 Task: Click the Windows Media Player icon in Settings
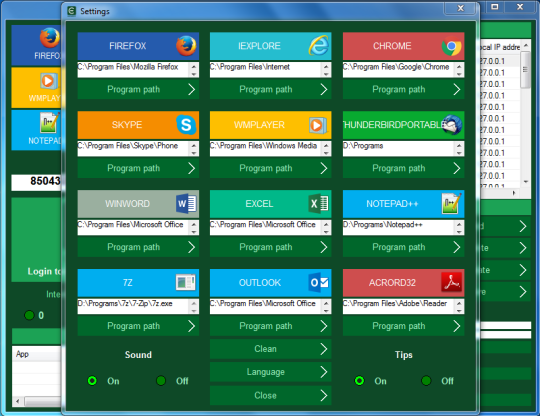(x=317, y=125)
